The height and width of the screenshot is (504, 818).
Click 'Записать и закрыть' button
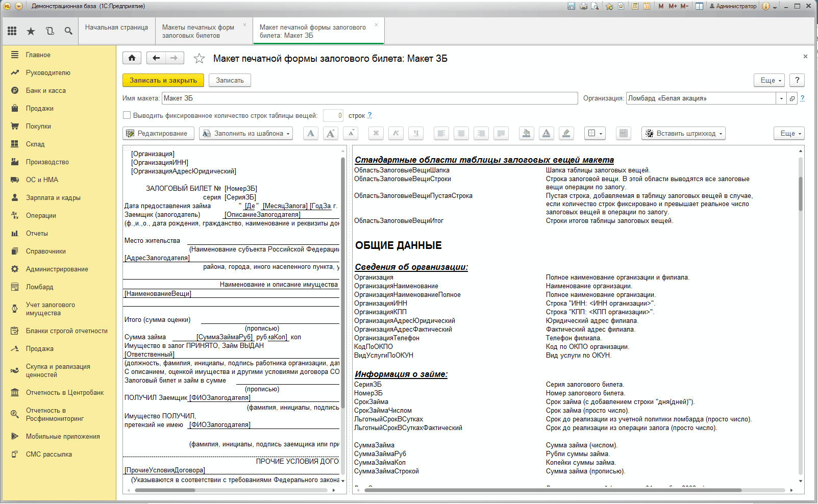pyautogui.click(x=163, y=80)
